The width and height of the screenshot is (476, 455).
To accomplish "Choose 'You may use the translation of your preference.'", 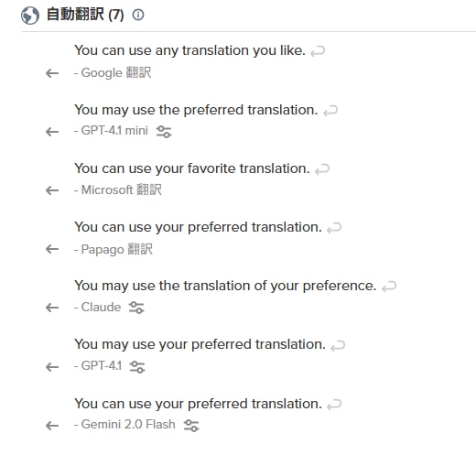I will click(x=225, y=286).
